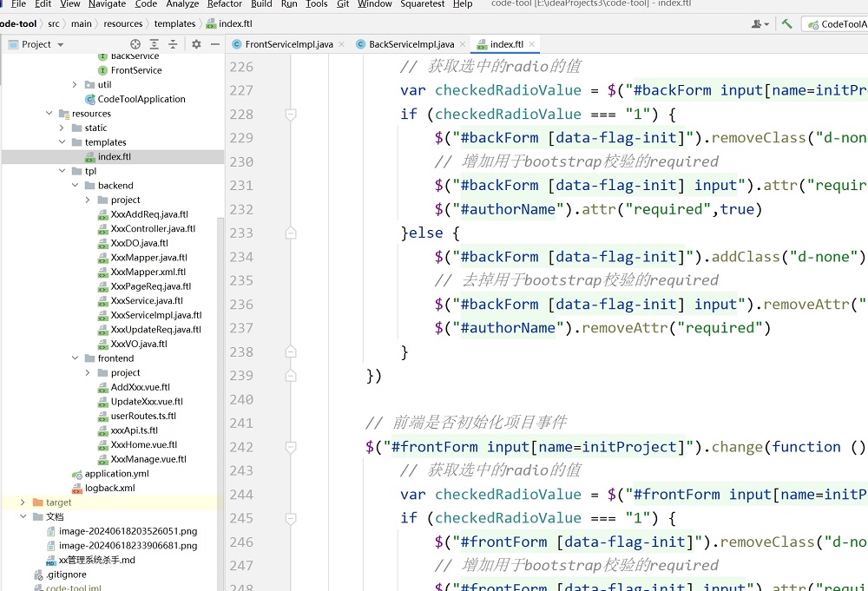Select AddXxx.vue.ftl file
868x591 pixels.
pyautogui.click(x=140, y=387)
